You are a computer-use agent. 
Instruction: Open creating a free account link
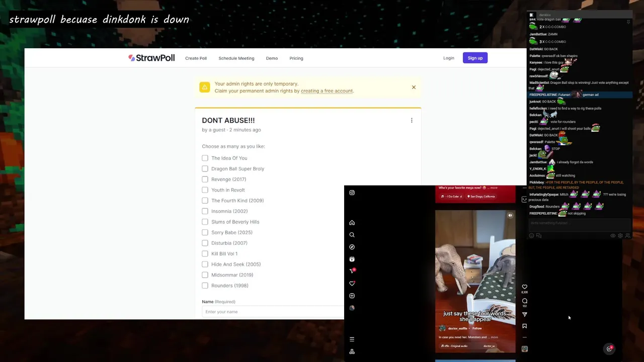(327, 91)
